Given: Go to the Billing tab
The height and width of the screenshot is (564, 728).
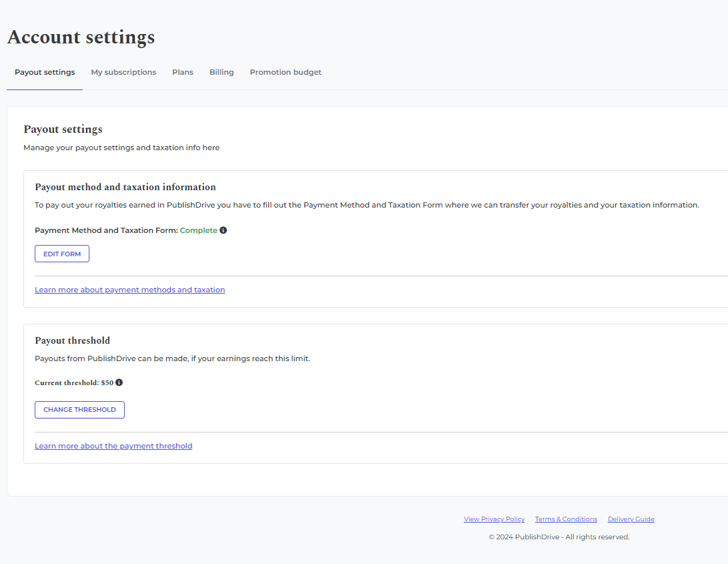Looking at the screenshot, I should click(x=222, y=72).
